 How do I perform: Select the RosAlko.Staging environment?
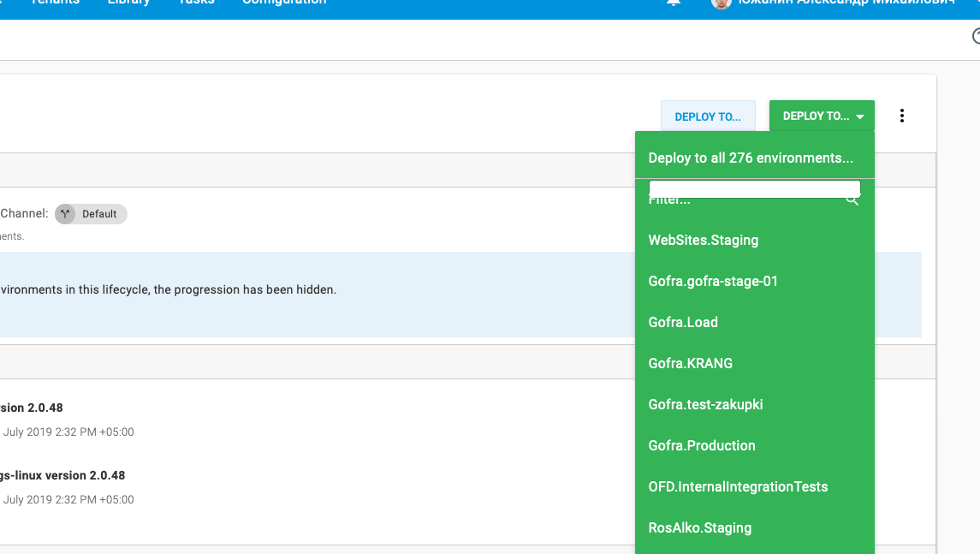[698, 527]
